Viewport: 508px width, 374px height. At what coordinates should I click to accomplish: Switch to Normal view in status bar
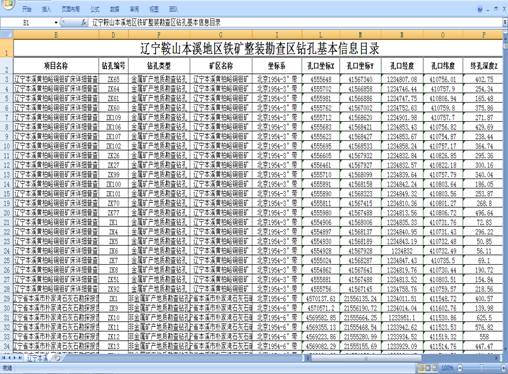[x=421, y=368]
